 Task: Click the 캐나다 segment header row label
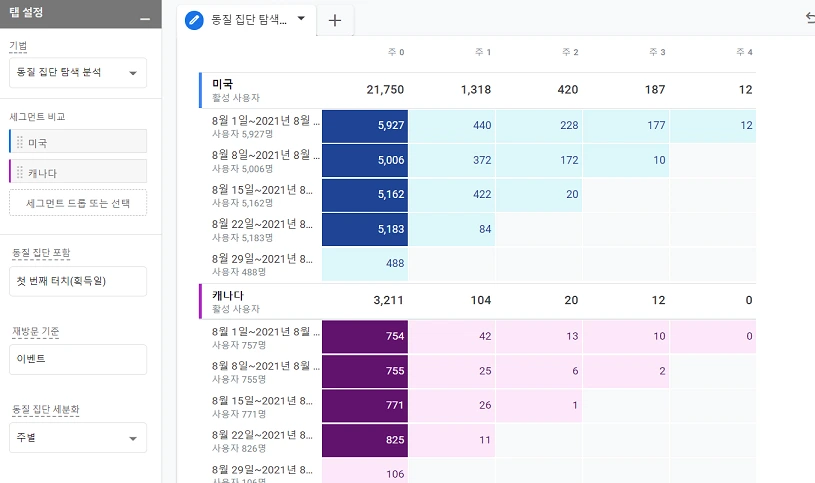click(x=228, y=295)
